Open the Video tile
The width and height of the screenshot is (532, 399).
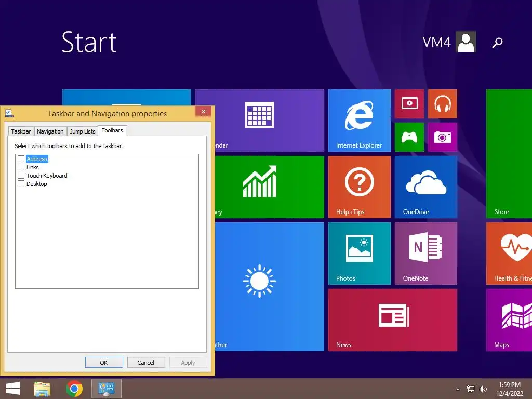point(409,104)
